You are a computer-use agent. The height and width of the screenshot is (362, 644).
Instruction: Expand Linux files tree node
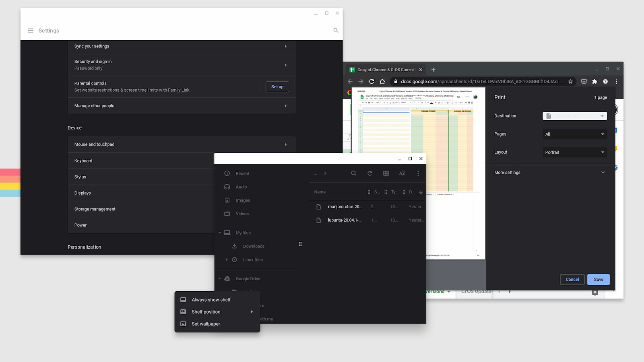click(x=227, y=260)
